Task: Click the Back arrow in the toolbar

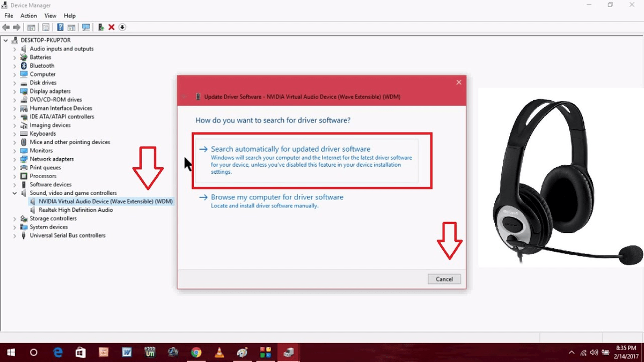Action: pyautogui.click(x=6, y=27)
